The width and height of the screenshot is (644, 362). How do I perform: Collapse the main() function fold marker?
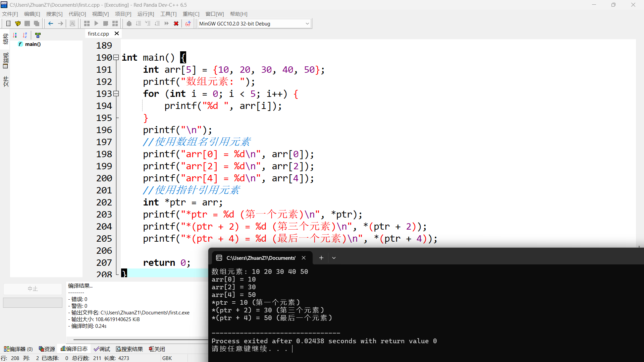(x=116, y=57)
